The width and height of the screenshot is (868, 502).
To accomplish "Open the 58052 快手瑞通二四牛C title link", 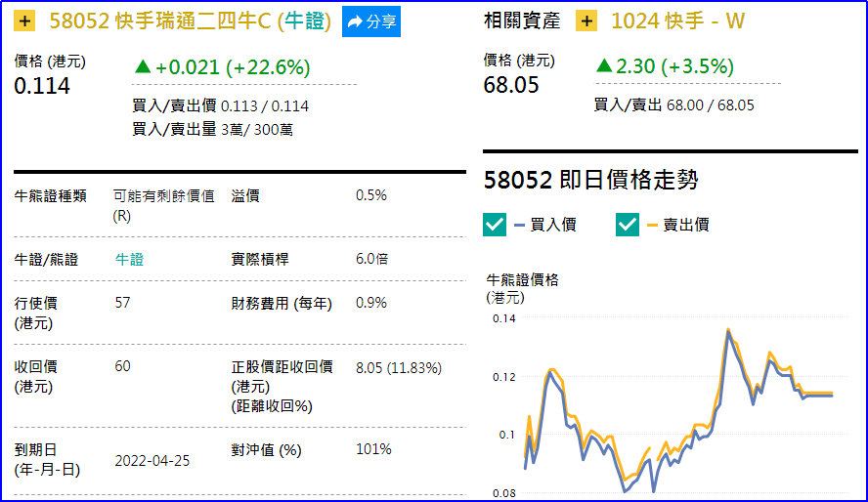I will point(190,21).
